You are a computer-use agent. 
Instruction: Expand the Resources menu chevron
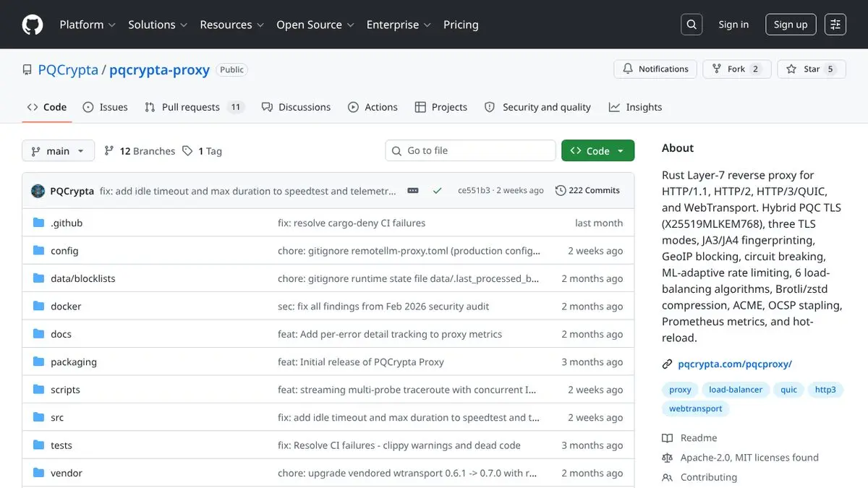260,25
